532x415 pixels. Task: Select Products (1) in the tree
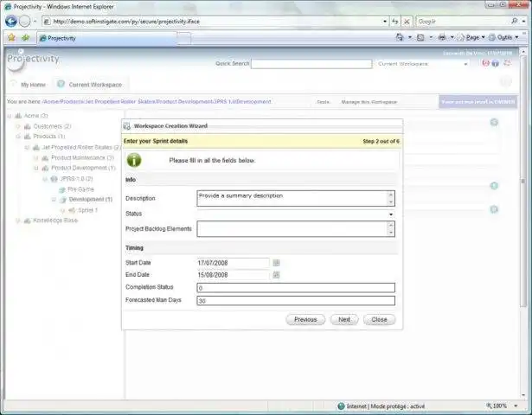pos(49,137)
